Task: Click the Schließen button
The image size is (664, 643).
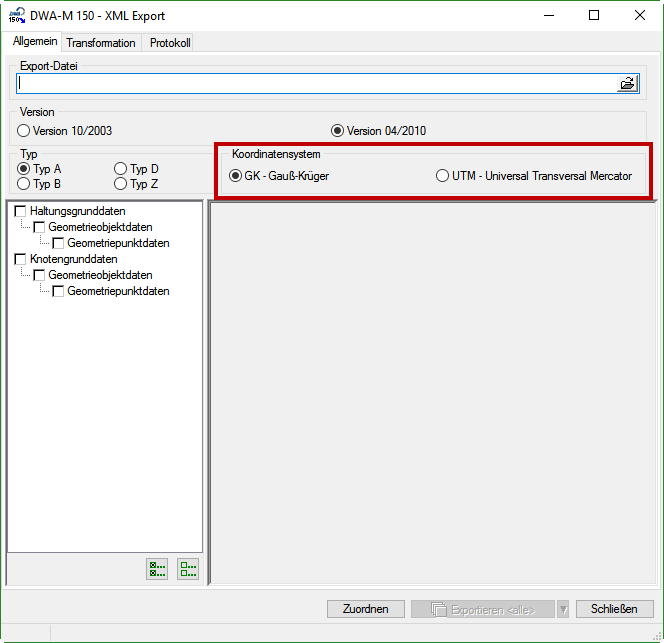Action: pyautogui.click(x=614, y=609)
